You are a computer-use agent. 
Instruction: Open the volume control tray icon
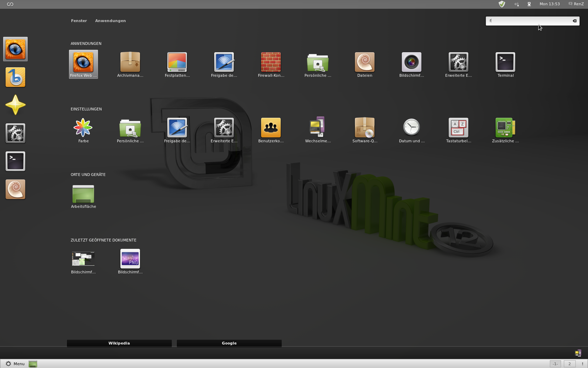click(517, 4)
